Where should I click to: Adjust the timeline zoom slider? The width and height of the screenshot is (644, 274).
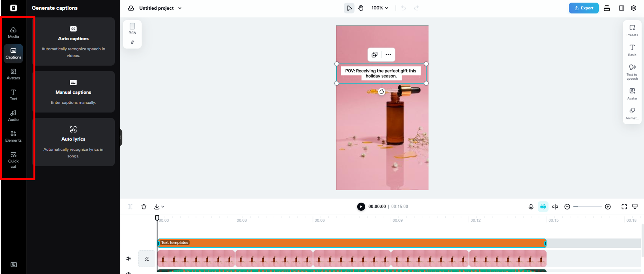[x=587, y=207]
